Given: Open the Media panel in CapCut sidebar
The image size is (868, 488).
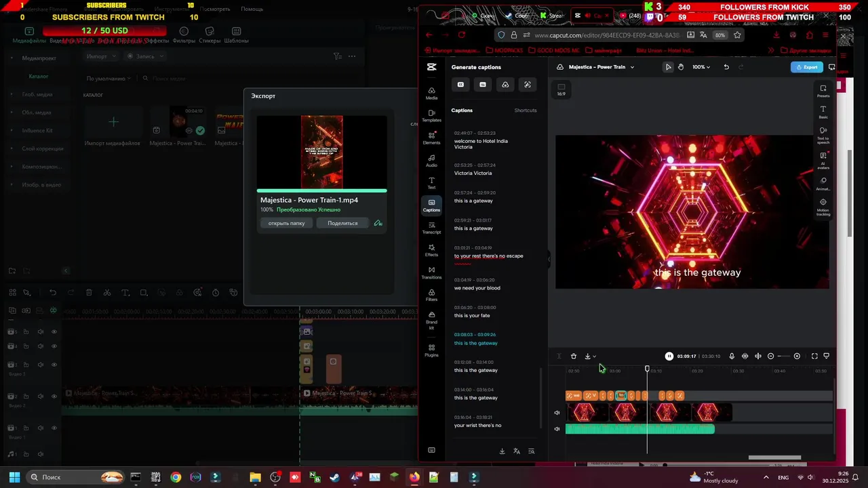Looking at the screenshot, I should click(431, 94).
